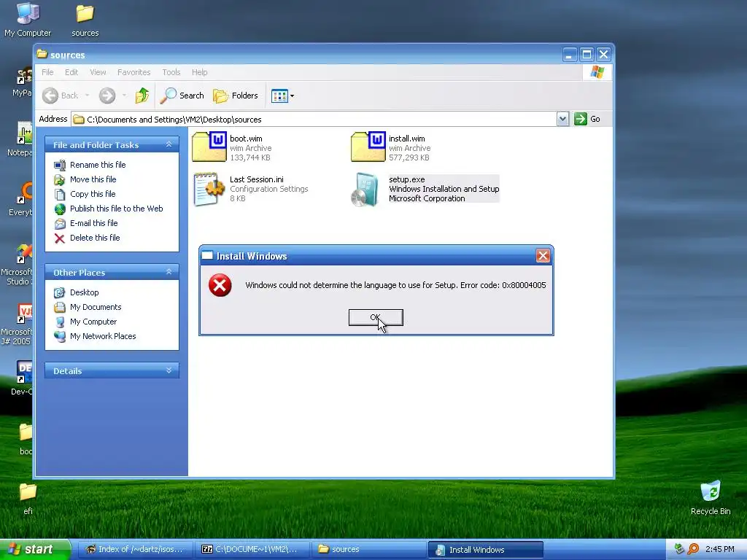This screenshot has width=747, height=560.
Task: Expand the Details panel
Action: (x=169, y=370)
